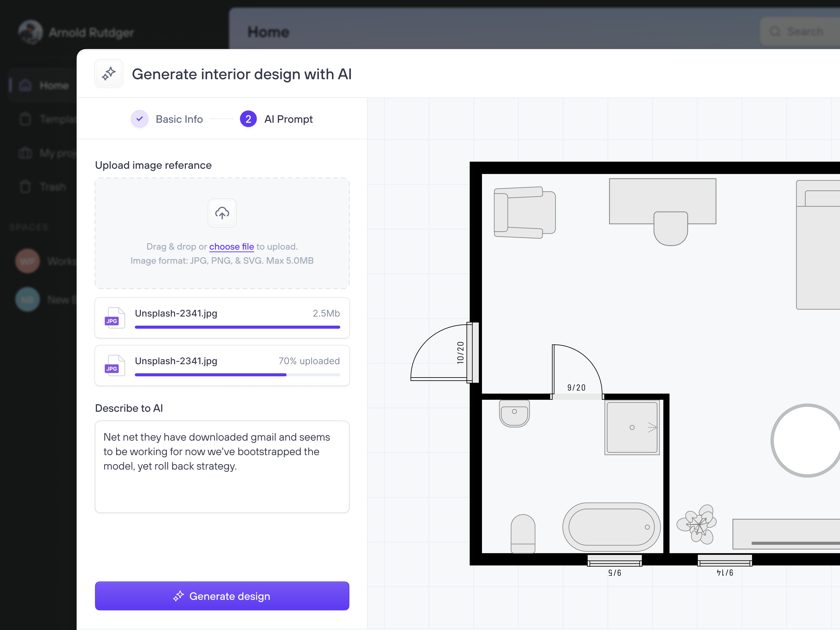Click the sparkle AI icon in dialog header
This screenshot has width=840, height=630.
coord(109,74)
